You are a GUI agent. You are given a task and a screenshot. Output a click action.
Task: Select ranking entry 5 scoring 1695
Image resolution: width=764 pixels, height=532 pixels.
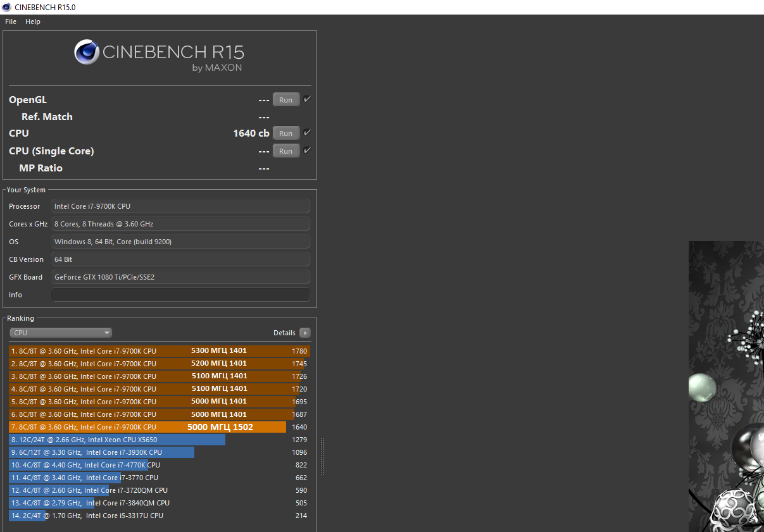click(160, 402)
